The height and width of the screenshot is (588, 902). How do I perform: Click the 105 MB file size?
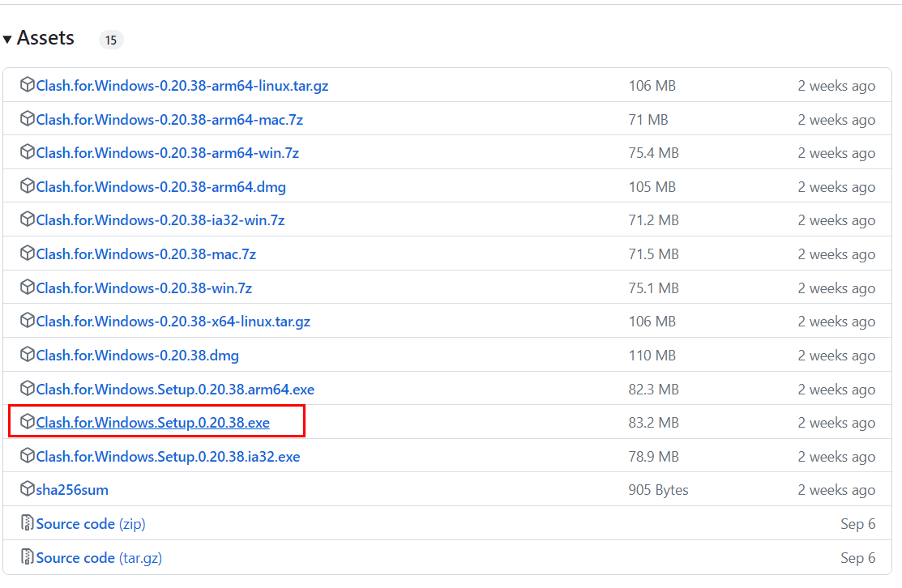pyautogui.click(x=652, y=187)
